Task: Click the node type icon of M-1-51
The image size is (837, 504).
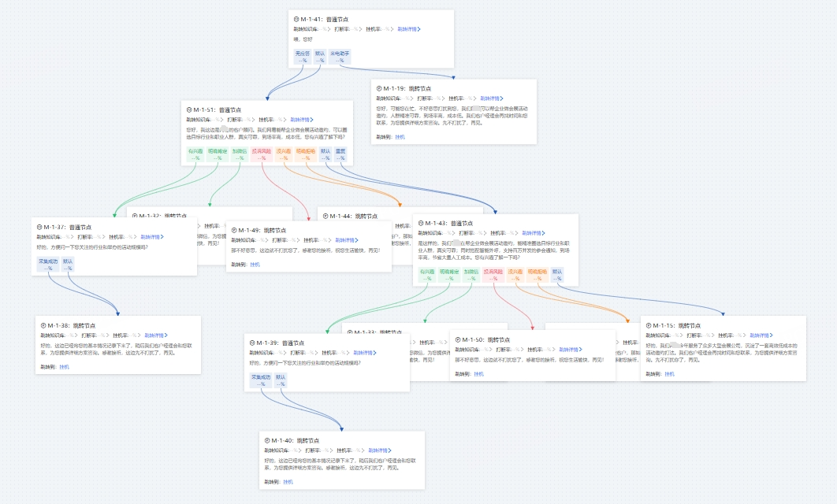Action: click(189, 110)
